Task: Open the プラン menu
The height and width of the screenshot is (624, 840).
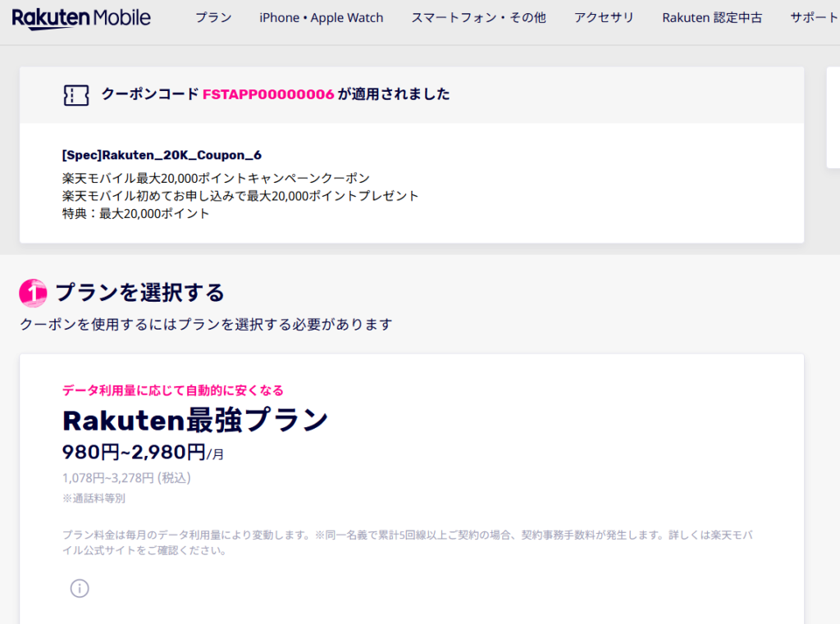Action: (x=214, y=18)
